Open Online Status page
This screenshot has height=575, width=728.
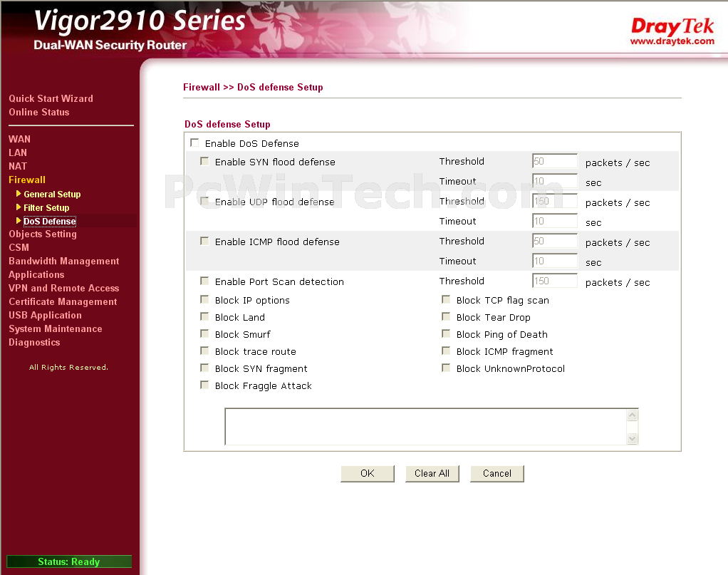(39, 112)
